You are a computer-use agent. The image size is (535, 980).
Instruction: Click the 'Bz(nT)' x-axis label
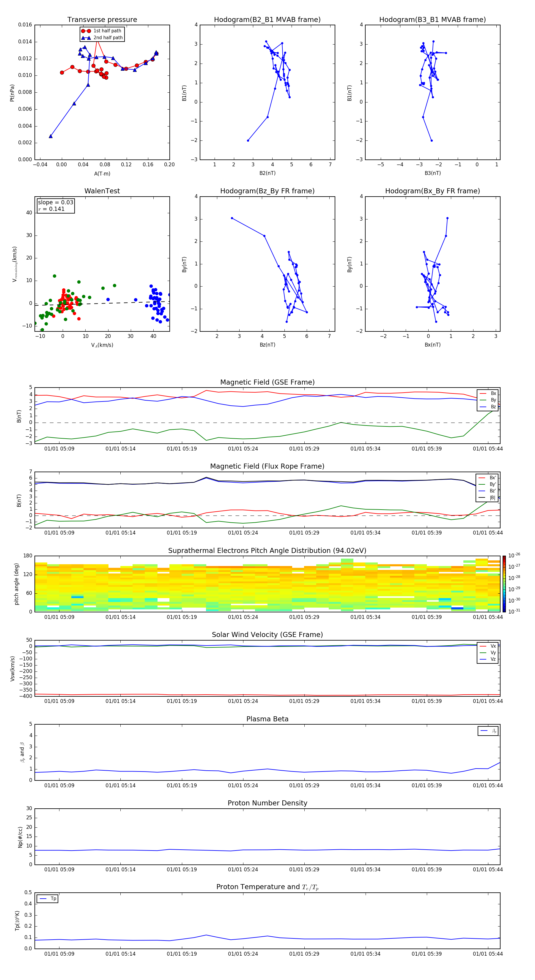[267, 345]
